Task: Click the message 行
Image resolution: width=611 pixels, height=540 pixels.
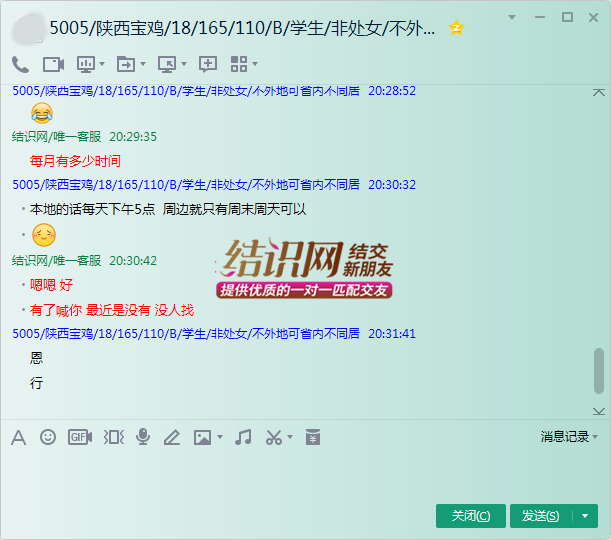Action: [x=36, y=383]
